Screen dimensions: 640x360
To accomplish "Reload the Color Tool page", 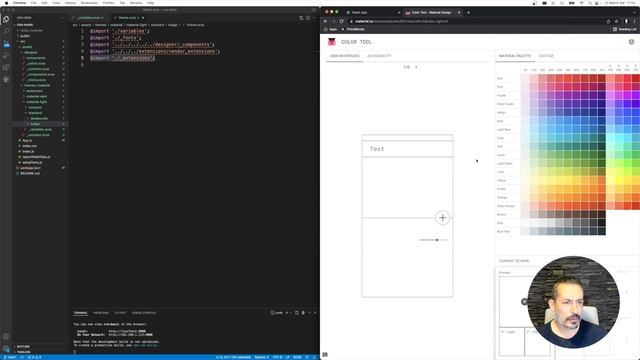I will [x=341, y=21].
